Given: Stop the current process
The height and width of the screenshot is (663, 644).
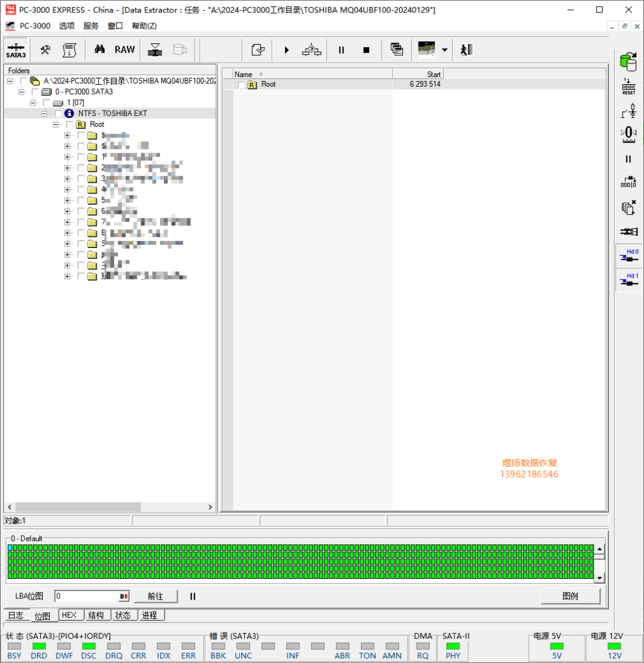Looking at the screenshot, I should pos(367,50).
